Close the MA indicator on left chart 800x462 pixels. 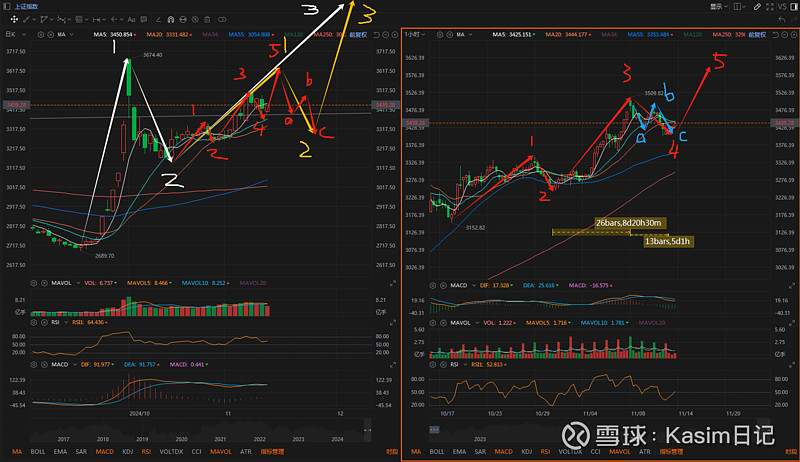point(51,35)
